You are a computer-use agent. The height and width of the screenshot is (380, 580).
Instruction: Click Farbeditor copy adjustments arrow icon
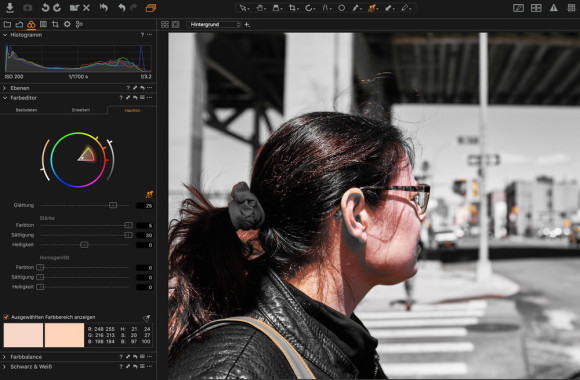128,98
